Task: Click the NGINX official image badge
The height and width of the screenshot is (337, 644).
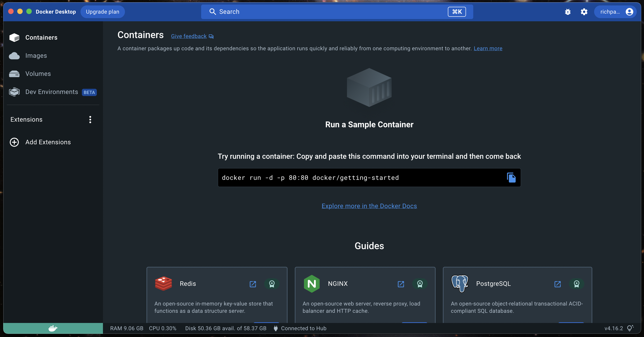Action: coord(420,284)
